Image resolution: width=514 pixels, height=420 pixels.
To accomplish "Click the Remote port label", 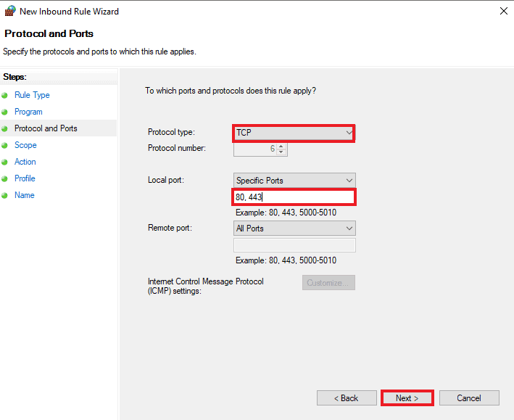I will (x=170, y=228).
